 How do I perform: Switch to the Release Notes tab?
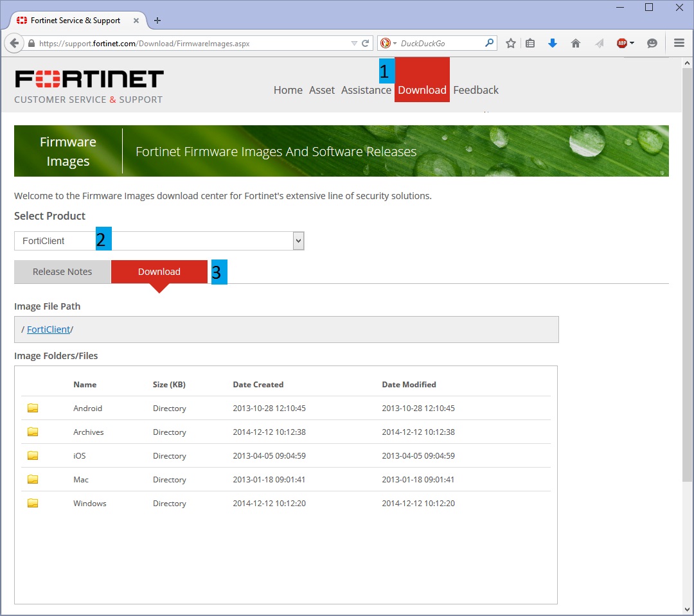tap(62, 272)
